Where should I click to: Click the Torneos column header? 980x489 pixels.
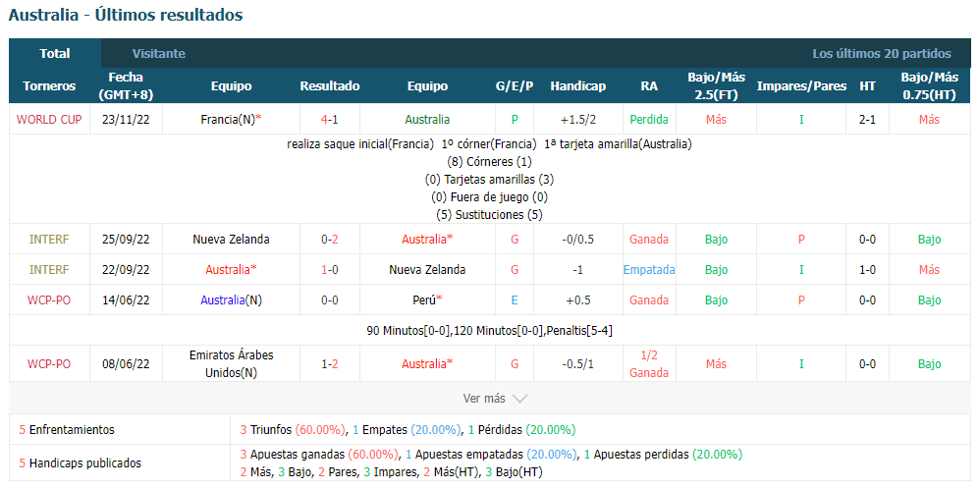pyautogui.click(x=49, y=86)
